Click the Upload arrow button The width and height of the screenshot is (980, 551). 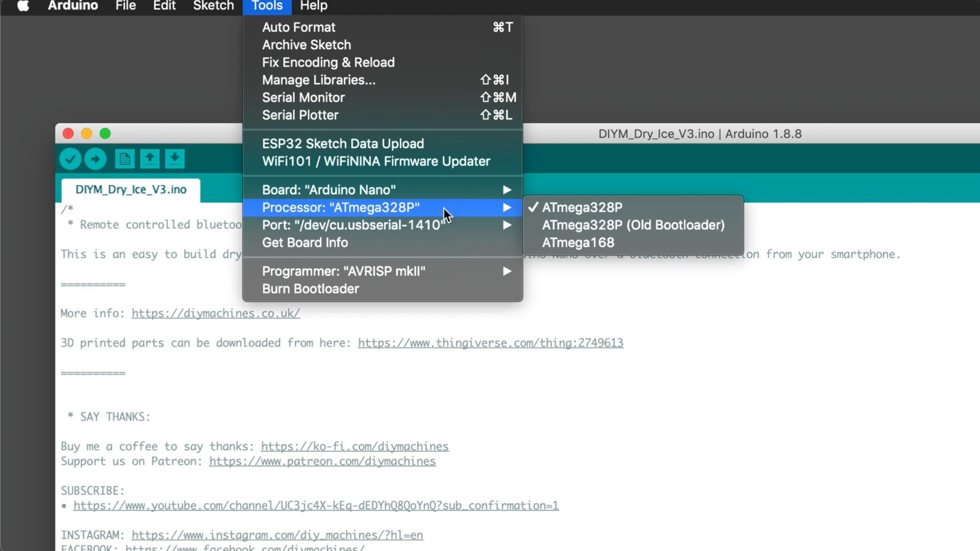pyautogui.click(x=95, y=159)
